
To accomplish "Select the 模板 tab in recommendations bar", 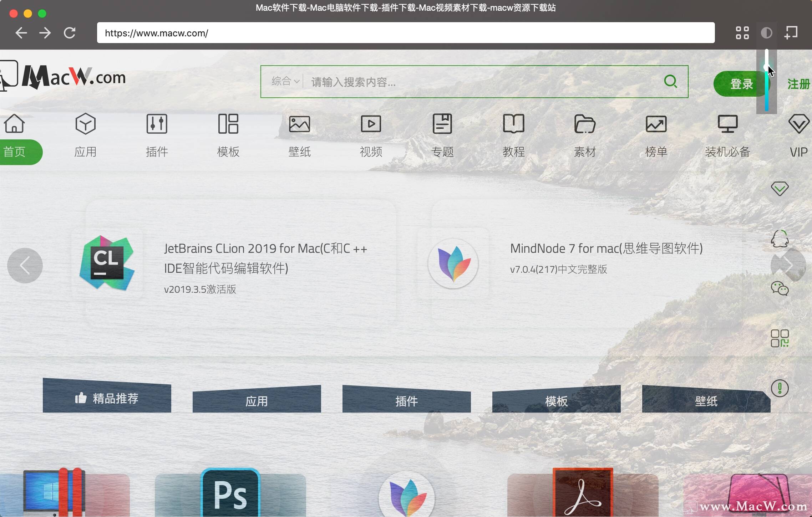I will [557, 400].
